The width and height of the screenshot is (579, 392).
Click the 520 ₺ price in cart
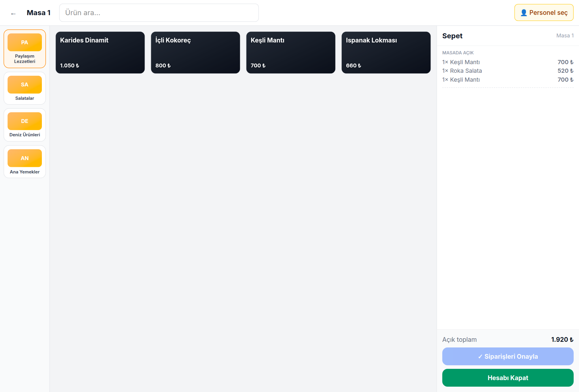(565, 71)
